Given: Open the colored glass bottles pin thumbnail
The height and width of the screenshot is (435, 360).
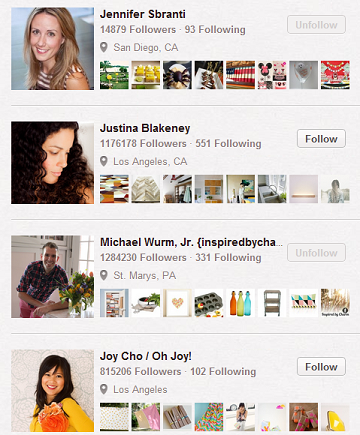Looking at the screenshot, I should click(240, 303).
